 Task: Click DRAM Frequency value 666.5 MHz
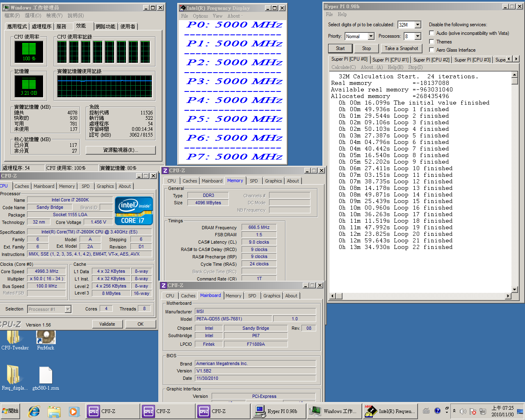(x=259, y=227)
